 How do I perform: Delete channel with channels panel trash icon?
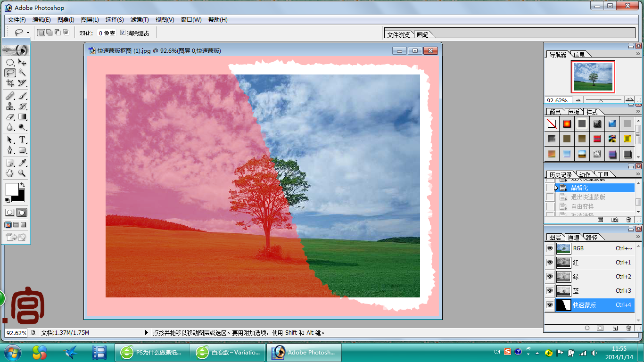[628, 328]
